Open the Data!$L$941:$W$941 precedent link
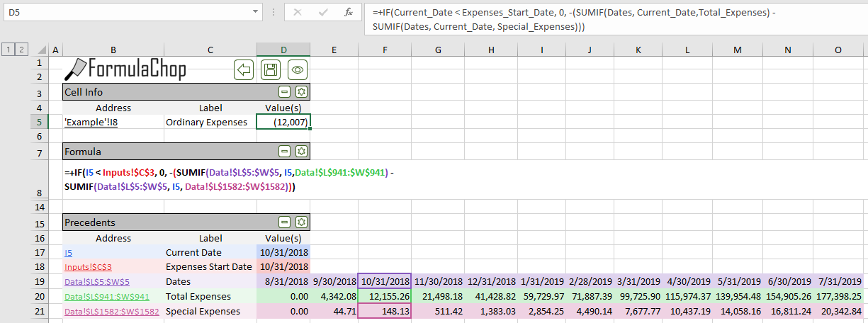This screenshot has width=868, height=323. pyautogui.click(x=107, y=297)
